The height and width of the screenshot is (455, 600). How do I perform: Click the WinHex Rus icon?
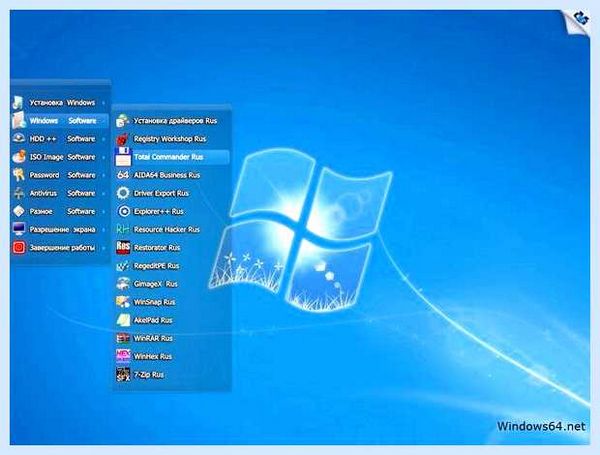[123, 356]
